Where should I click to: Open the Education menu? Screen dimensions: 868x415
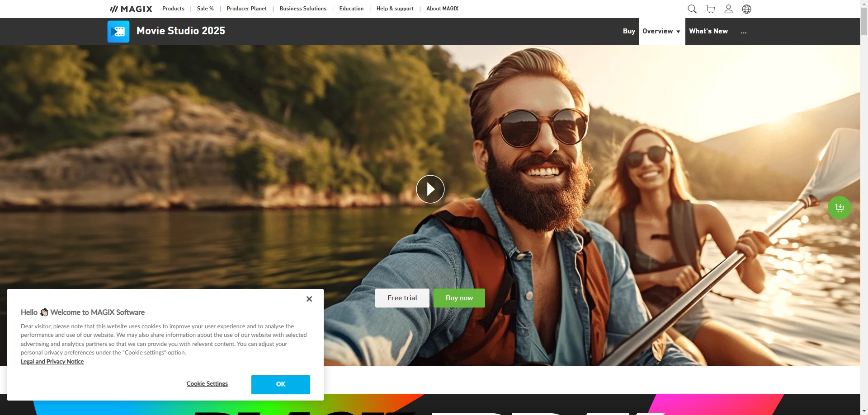pos(351,9)
